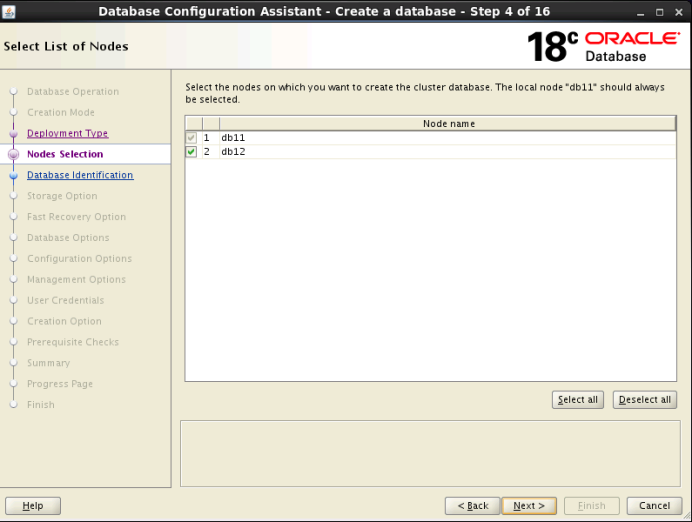Image resolution: width=692 pixels, height=522 pixels.
Task: Select the Nodes Selection step
Action: [x=65, y=154]
